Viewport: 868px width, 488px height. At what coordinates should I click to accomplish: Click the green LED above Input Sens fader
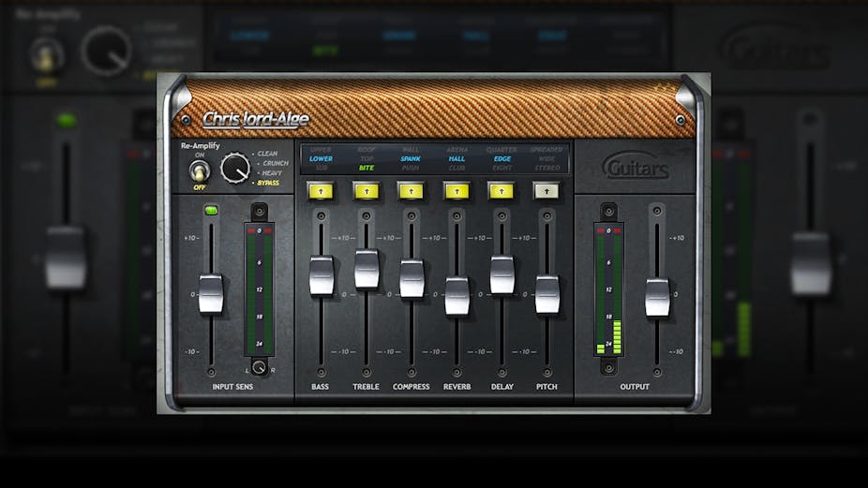(x=211, y=211)
